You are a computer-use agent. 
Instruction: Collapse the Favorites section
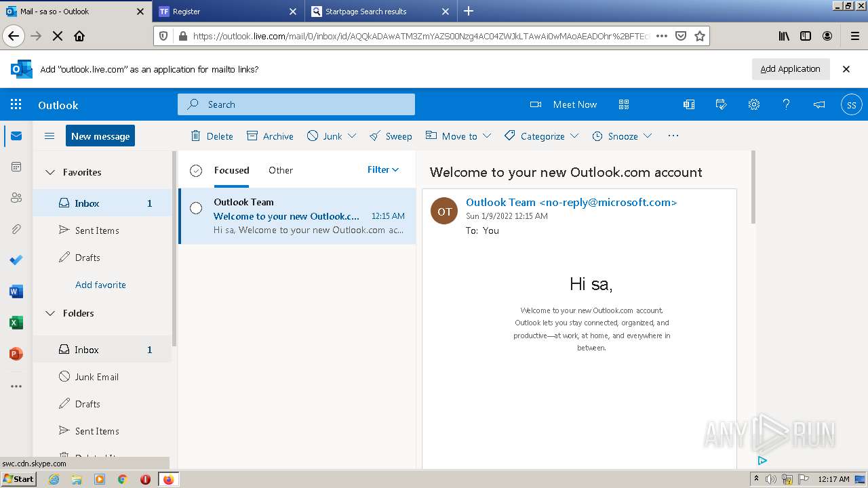click(50, 172)
